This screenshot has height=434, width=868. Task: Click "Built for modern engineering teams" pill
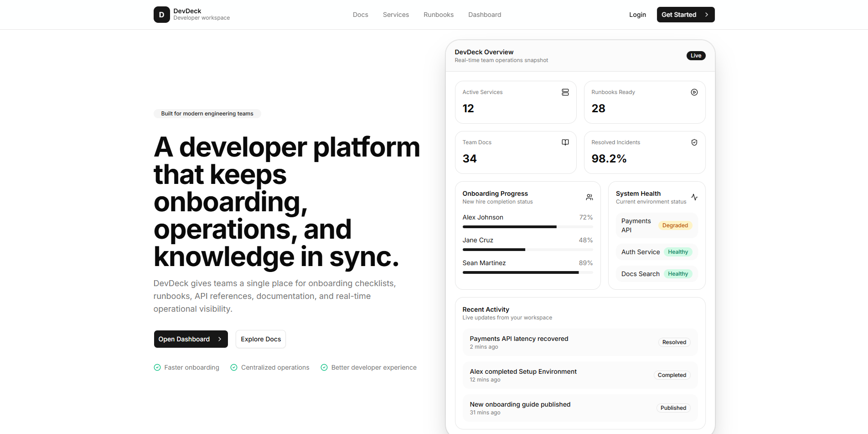207,114
